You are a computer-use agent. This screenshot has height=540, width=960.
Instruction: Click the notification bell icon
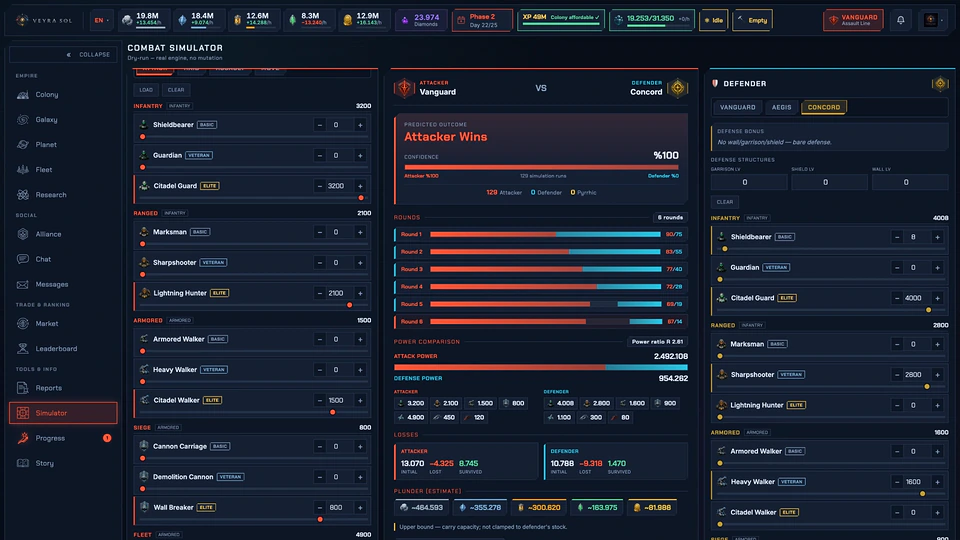(901, 20)
